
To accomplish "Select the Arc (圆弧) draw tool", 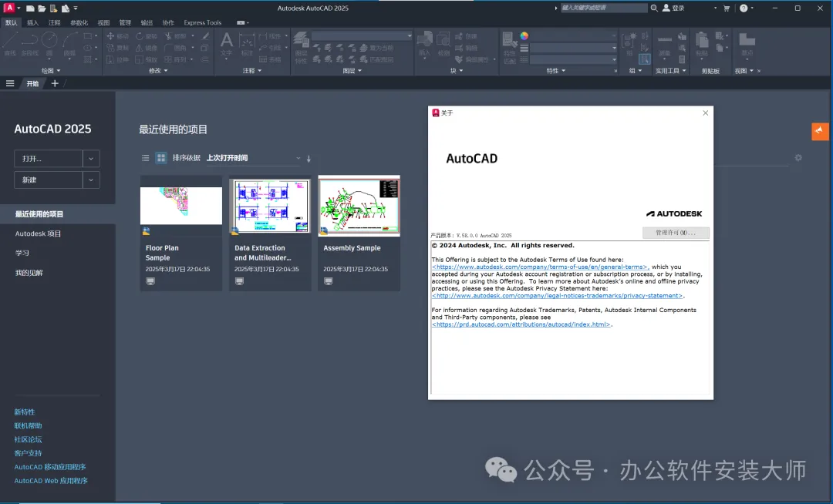I will [69, 43].
